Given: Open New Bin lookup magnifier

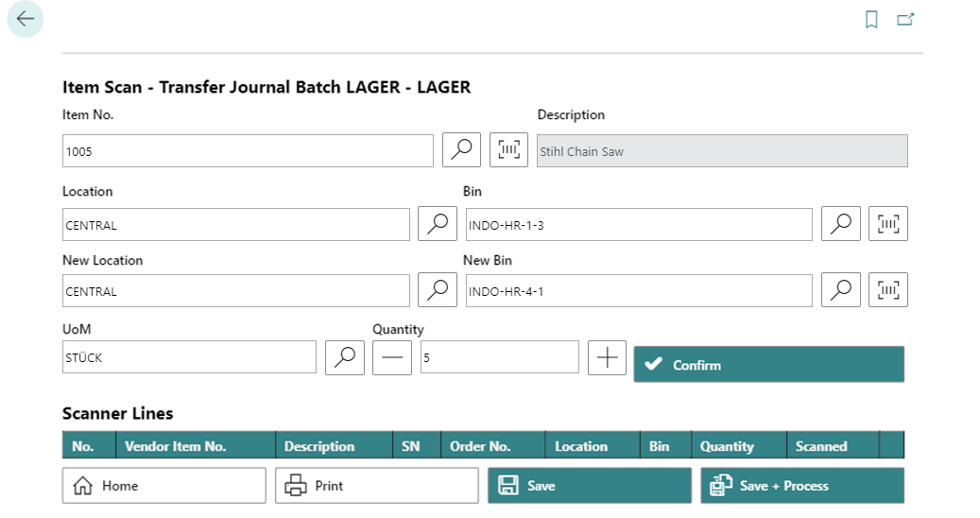Looking at the screenshot, I should [x=841, y=290].
